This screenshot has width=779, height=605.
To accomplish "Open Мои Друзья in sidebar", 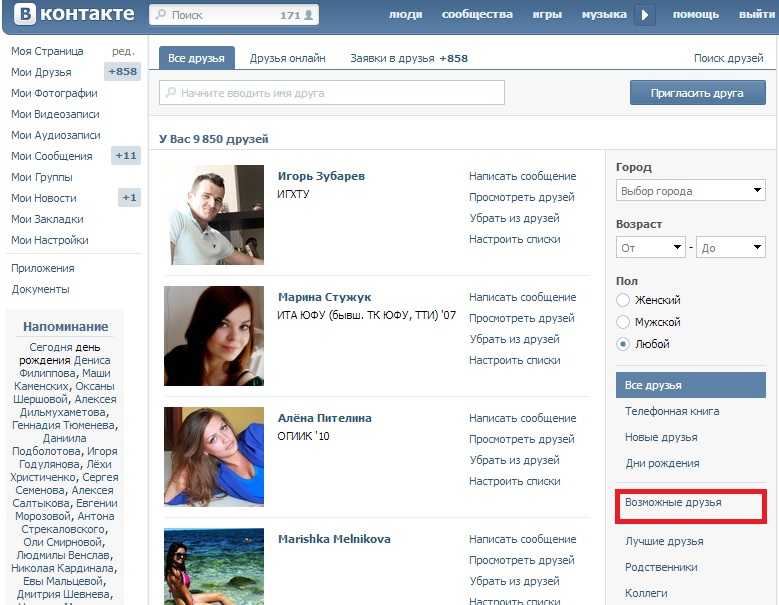I will click(41, 72).
